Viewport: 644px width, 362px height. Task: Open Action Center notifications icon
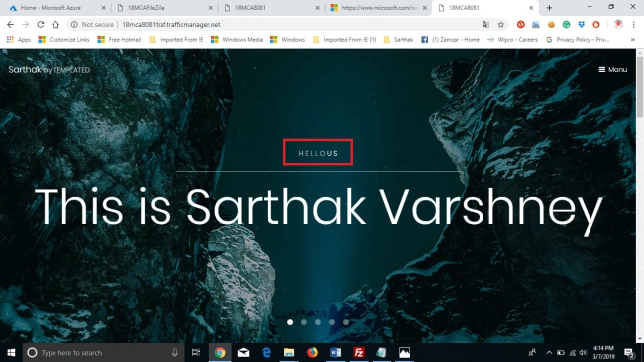[x=629, y=352]
